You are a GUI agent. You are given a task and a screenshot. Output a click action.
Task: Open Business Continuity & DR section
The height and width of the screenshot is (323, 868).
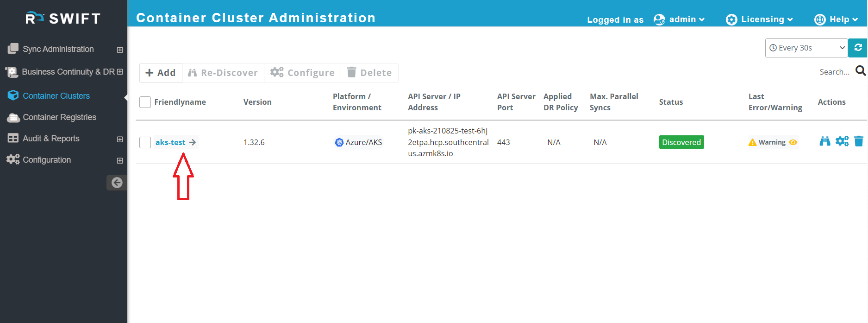[x=68, y=72]
